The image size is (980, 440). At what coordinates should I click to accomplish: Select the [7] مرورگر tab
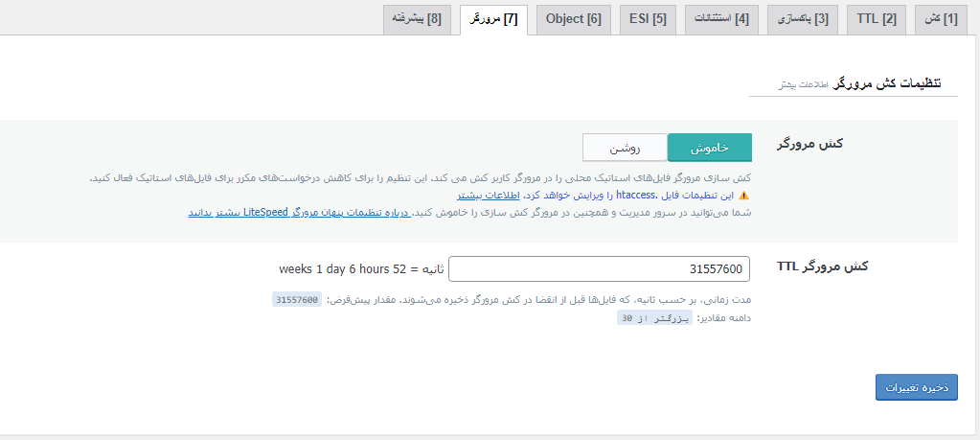click(x=493, y=19)
